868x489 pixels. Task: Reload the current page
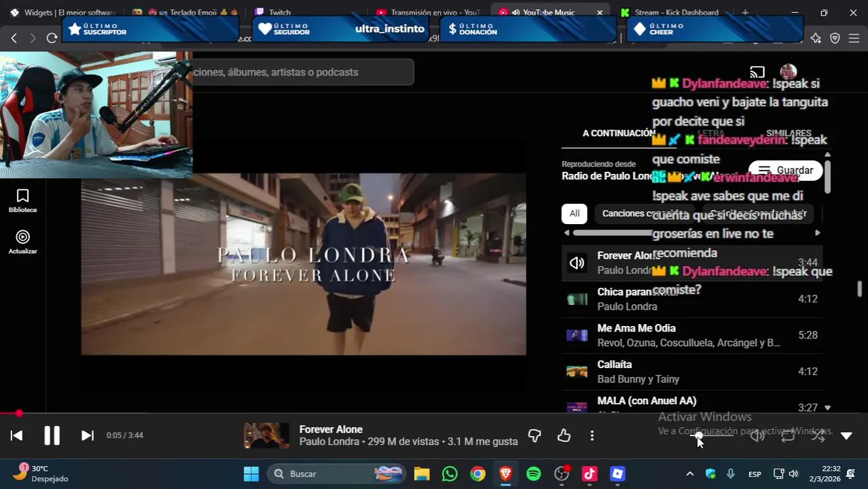pos(52,38)
